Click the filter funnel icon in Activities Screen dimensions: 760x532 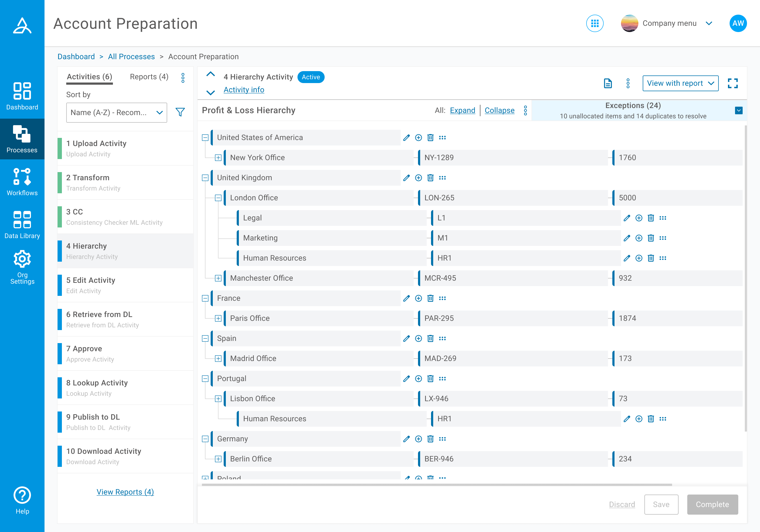(180, 112)
